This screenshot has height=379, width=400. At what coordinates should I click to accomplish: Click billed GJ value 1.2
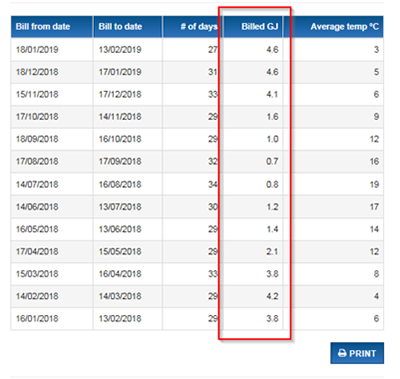pyautogui.click(x=272, y=207)
